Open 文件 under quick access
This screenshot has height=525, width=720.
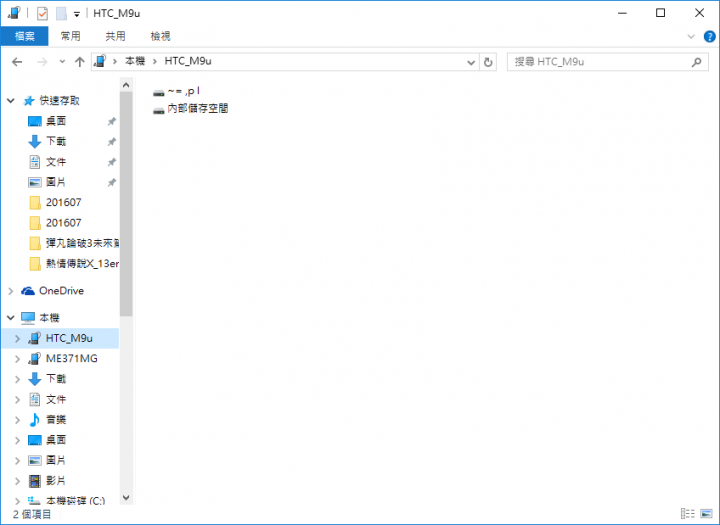coord(56,162)
